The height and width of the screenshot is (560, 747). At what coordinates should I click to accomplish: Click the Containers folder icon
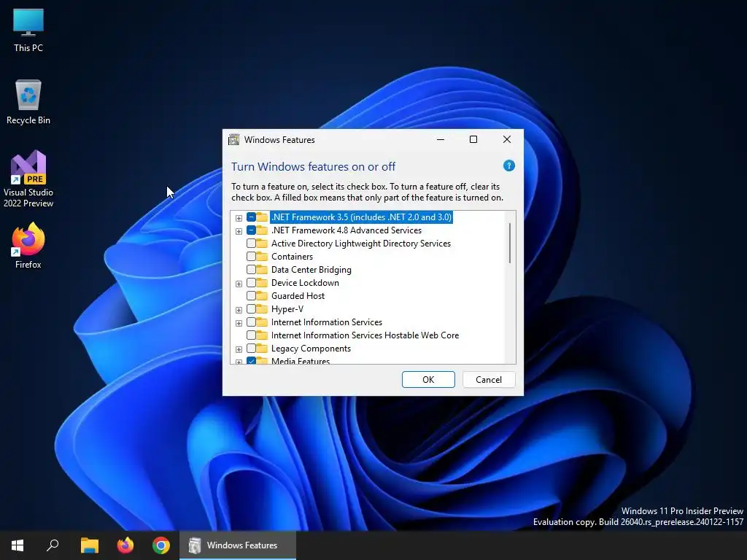pos(262,257)
